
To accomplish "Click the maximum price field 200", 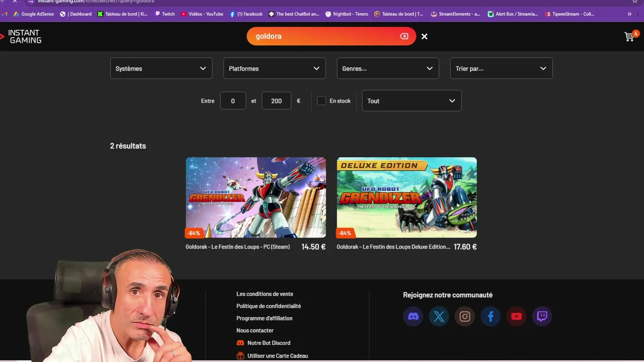I will (x=276, y=101).
